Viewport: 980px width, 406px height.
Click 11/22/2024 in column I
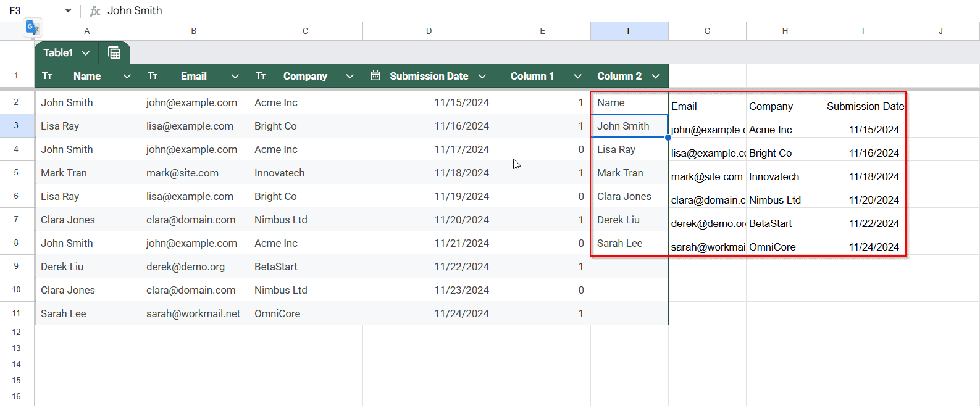pyautogui.click(x=863, y=220)
